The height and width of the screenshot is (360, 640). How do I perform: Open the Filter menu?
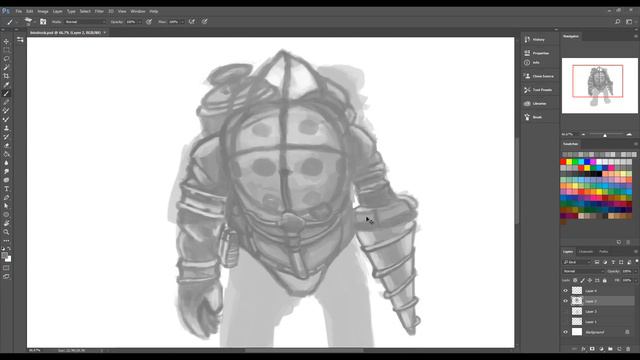[99, 11]
